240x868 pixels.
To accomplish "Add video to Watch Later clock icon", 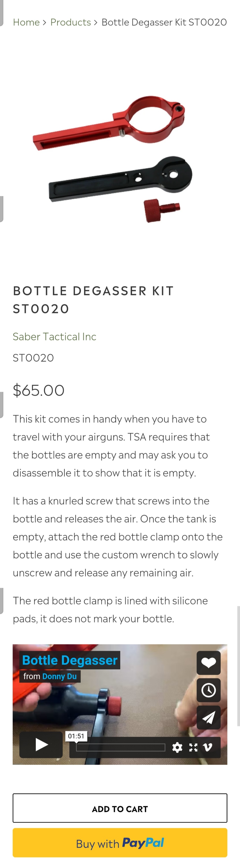I will tap(208, 690).
